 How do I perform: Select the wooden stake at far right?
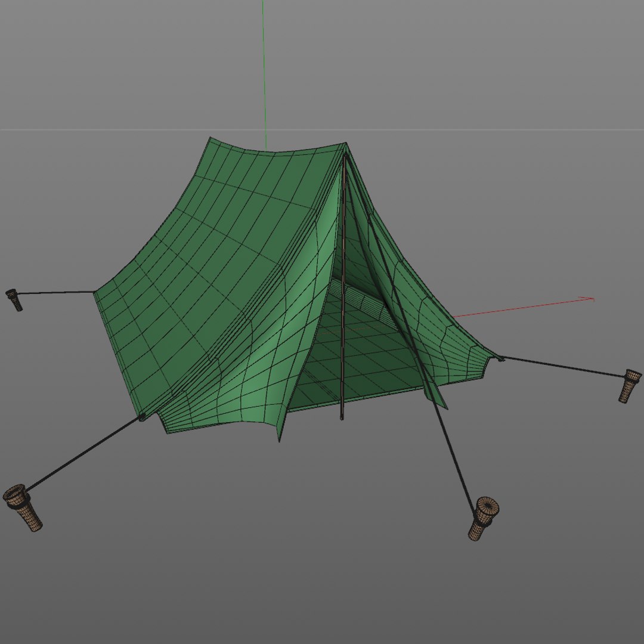[x=630, y=385]
